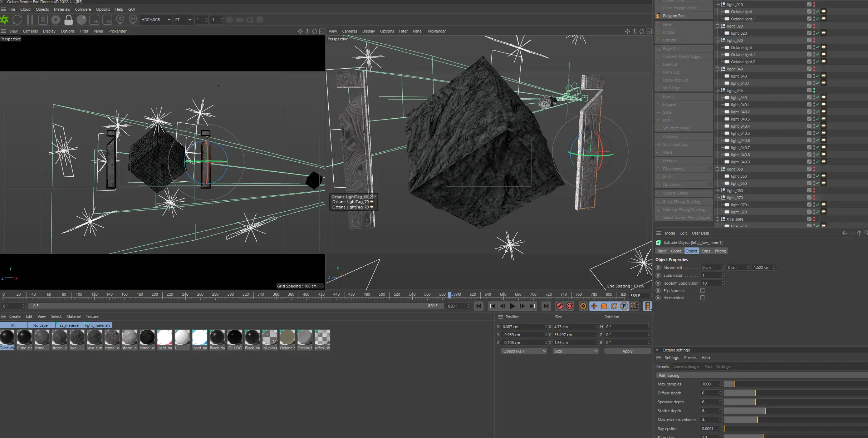
Task: Toggle the render lock padlock icon
Action: [69, 20]
